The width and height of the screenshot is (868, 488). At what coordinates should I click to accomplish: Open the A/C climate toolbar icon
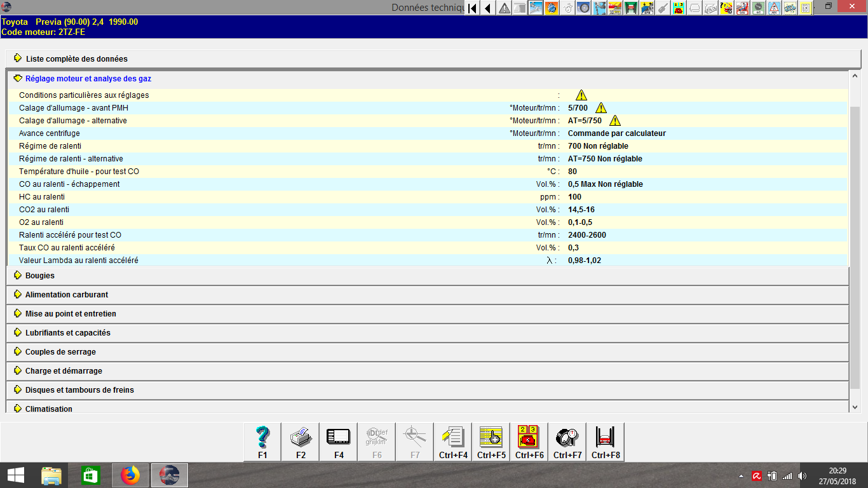(x=759, y=8)
